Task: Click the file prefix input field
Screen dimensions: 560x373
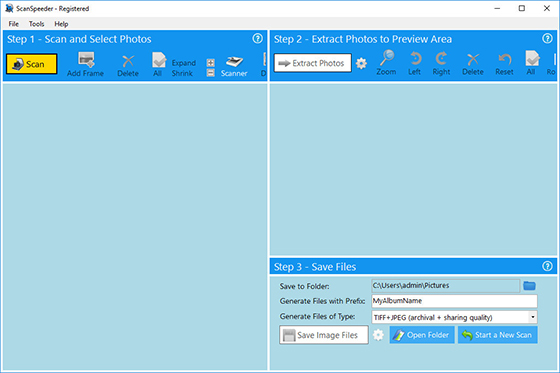Action: click(454, 301)
